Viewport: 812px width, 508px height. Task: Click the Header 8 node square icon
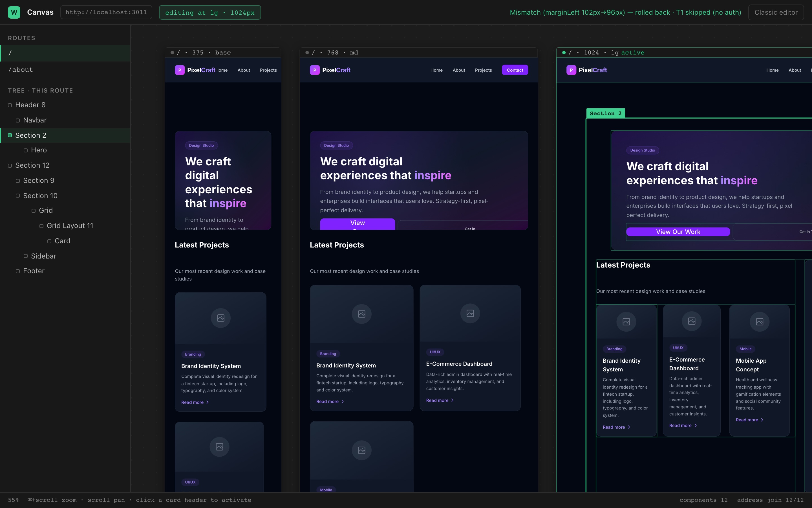[x=10, y=105]
